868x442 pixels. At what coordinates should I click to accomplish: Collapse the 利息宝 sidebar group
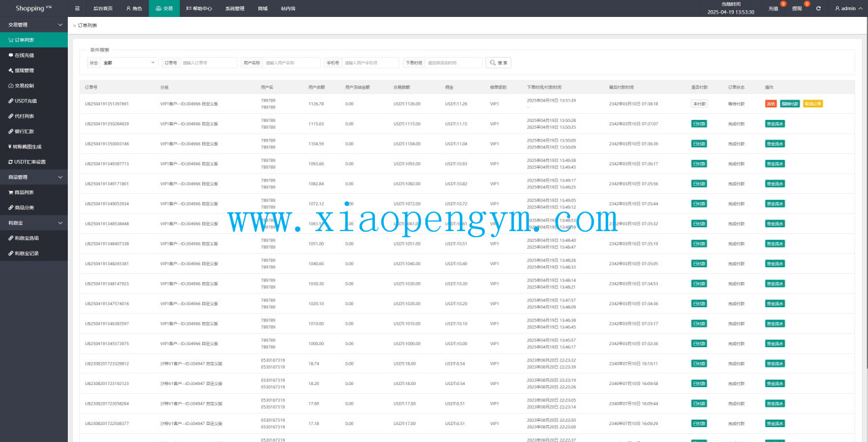[x=34, y=222]
